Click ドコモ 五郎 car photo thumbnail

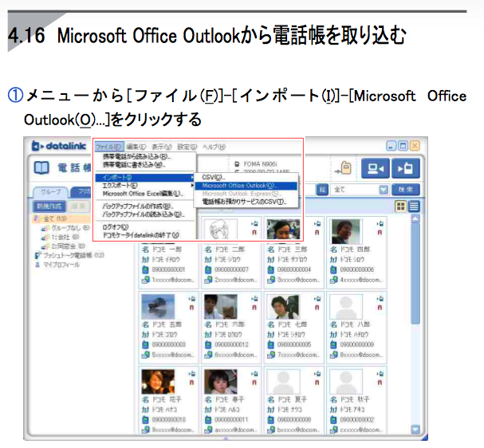(x=158, y=306)
